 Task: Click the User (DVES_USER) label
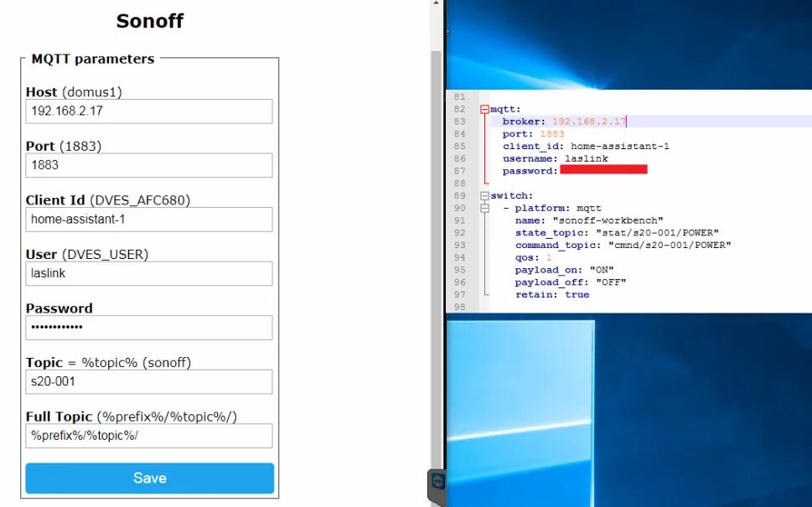click(87, 254)
